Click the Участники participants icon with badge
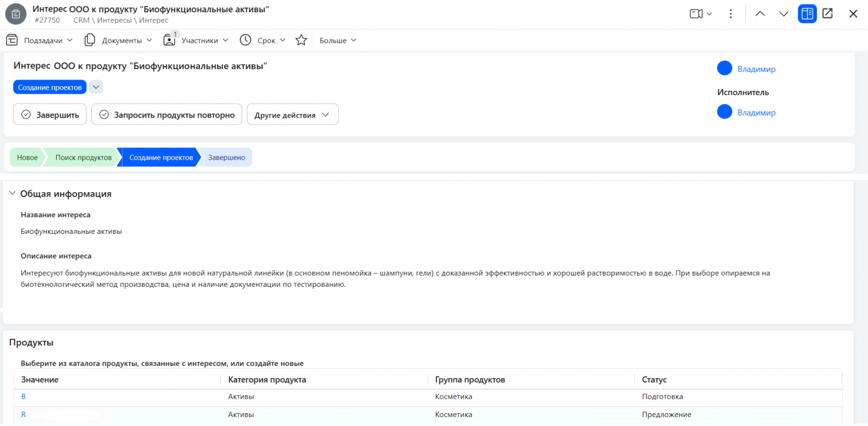 pyautogui.click(x=169, y=40)
